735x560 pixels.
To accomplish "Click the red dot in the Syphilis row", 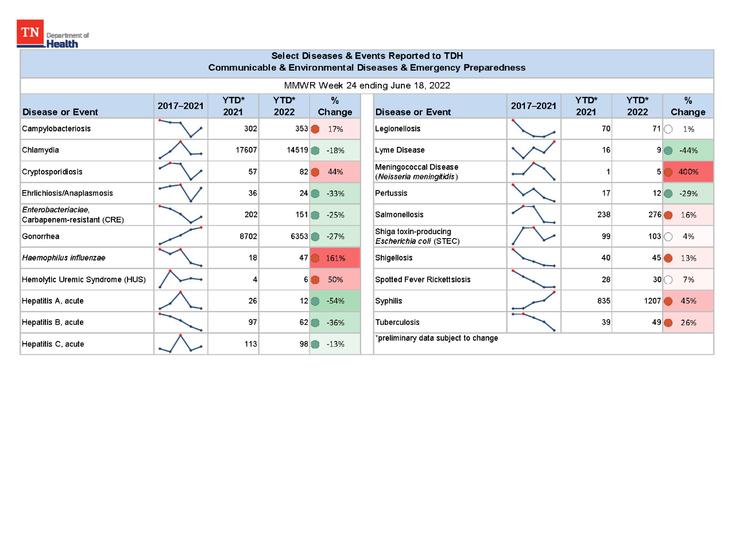I will pos(668,301).
